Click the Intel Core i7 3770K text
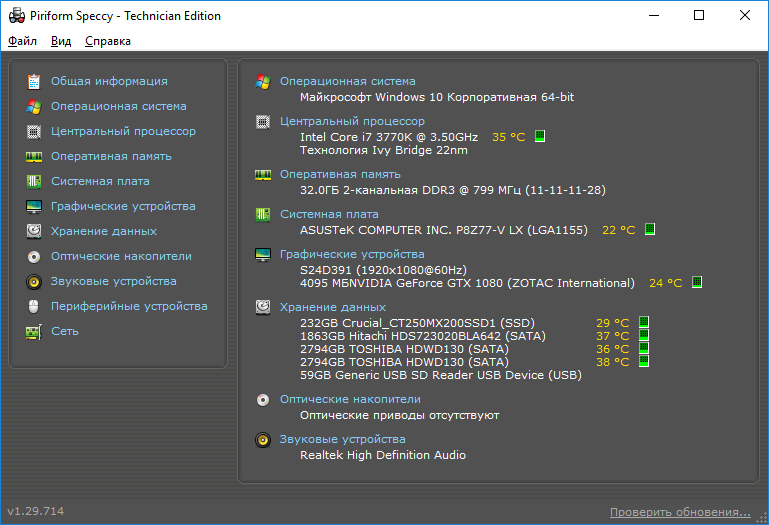 pos(389,137)
